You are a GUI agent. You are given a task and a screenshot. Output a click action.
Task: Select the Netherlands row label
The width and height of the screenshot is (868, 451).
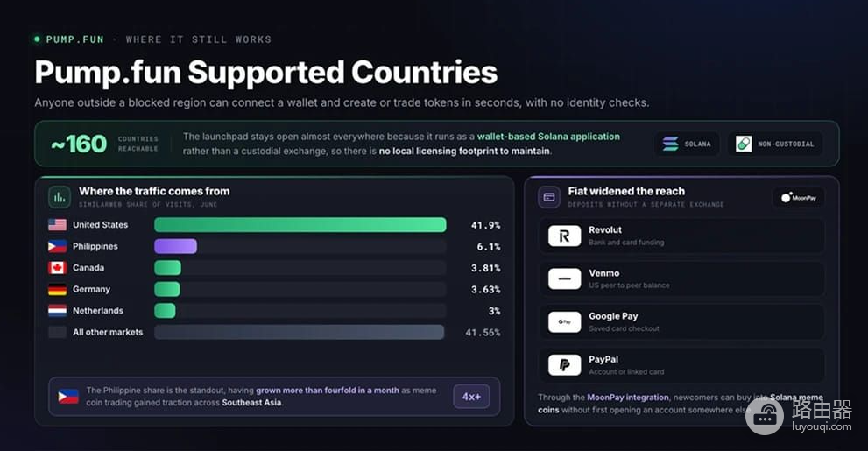click(x=98, y=311)
